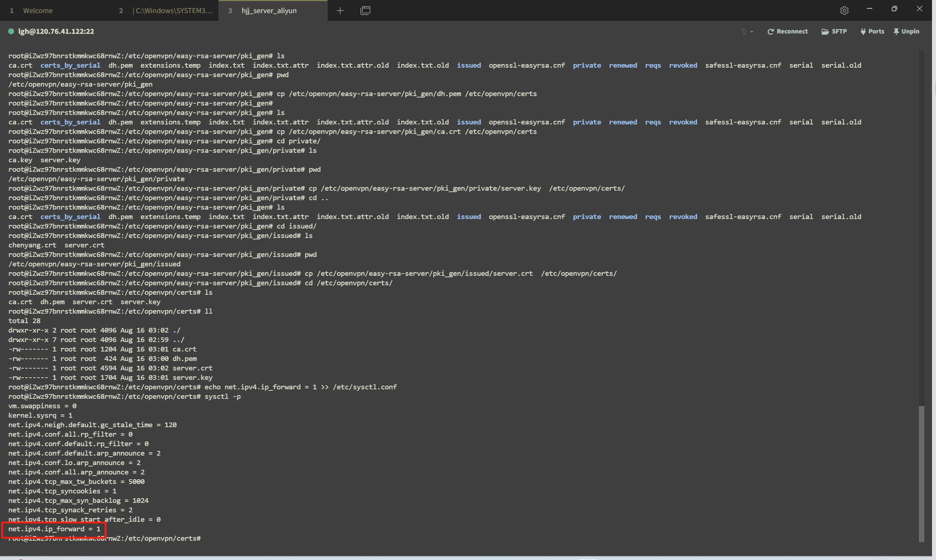Open the SFTP file browser

click(834, 31)
